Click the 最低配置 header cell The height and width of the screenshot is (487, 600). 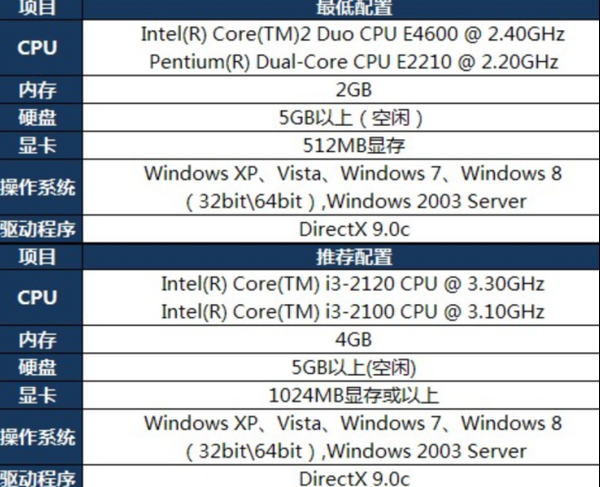pyautogui.click(x=353, y=8)
